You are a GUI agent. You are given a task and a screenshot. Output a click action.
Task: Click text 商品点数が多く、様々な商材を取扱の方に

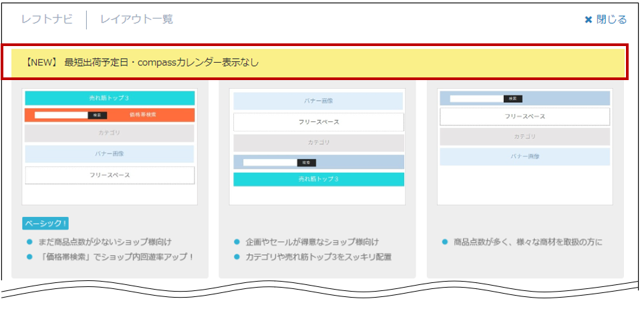click(528, 242)
